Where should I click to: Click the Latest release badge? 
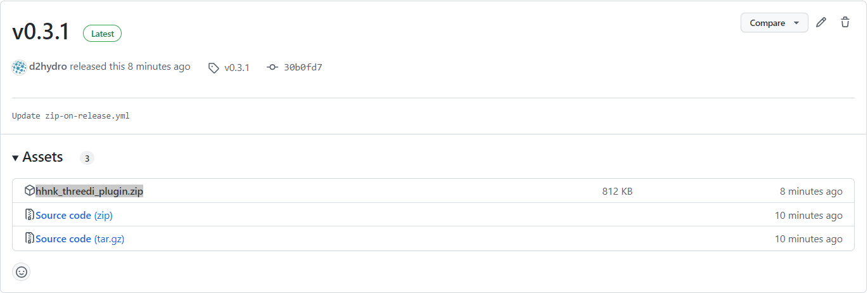102,34
